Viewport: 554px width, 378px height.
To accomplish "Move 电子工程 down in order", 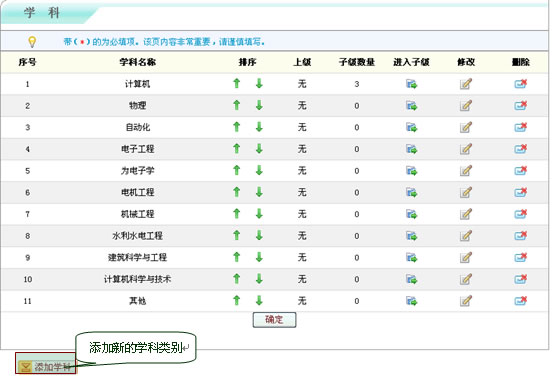I will pyautogui.click(x=259, y=149).
